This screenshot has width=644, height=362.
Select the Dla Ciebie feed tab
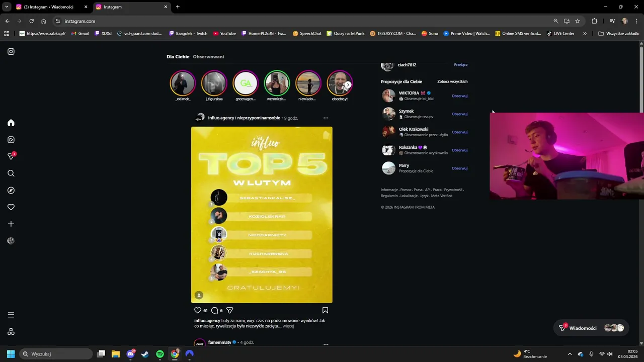coord(178,57)
